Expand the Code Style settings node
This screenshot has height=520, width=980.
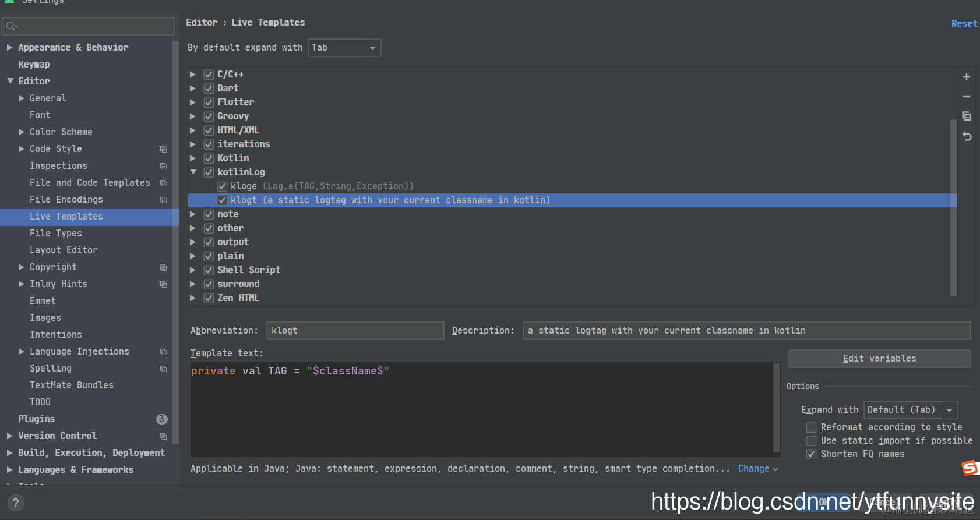click(x=22, y=149)
